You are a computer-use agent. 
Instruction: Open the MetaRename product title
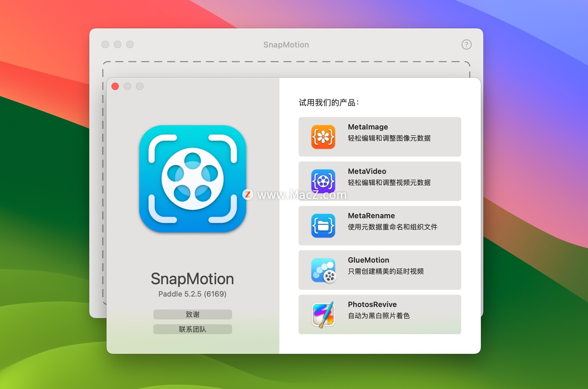[371, 216]
